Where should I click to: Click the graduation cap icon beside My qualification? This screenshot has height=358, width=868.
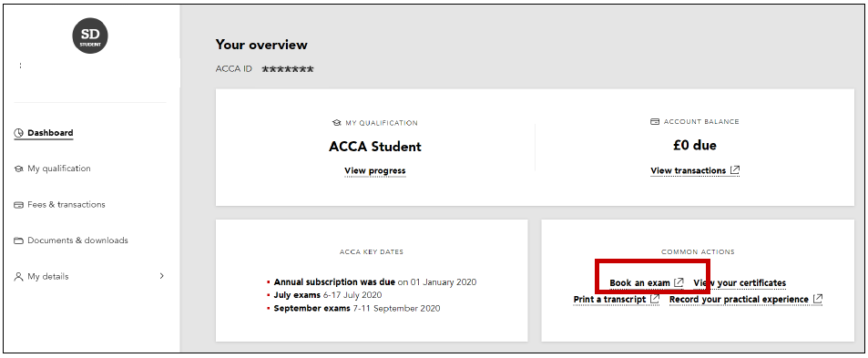click(19, 169)
